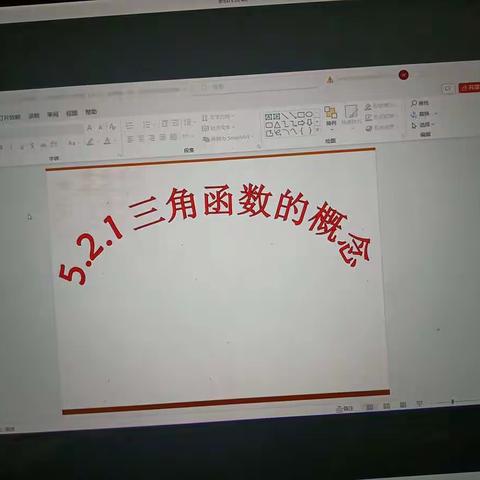Decrease the list indent level
Image resolution: width=480 pixels, height=480 pixels.
[x=164, y=124]
